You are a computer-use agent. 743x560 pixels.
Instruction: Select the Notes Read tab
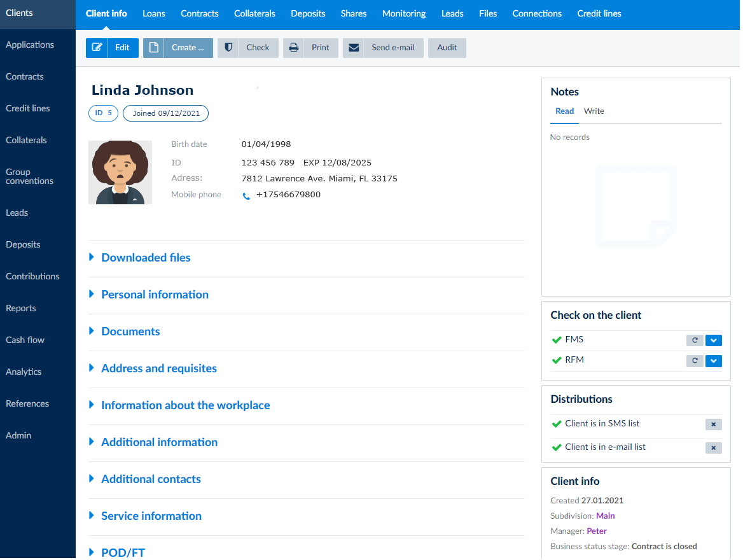coord(564,111)
